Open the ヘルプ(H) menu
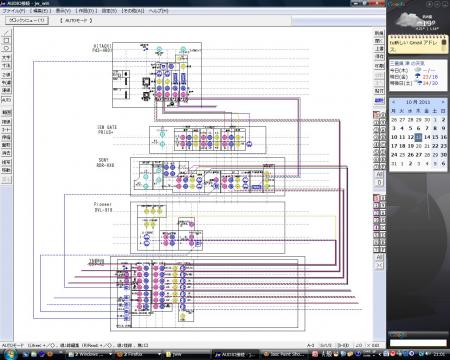This screenshot has height=360, width=450. click(158, 11)
